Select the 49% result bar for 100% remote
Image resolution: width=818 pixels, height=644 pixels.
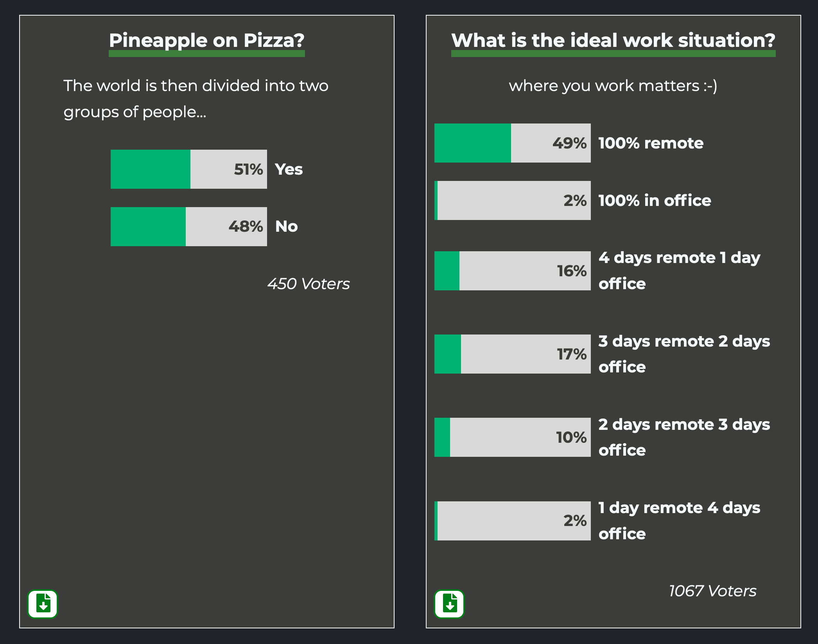[x=512, y=143]
